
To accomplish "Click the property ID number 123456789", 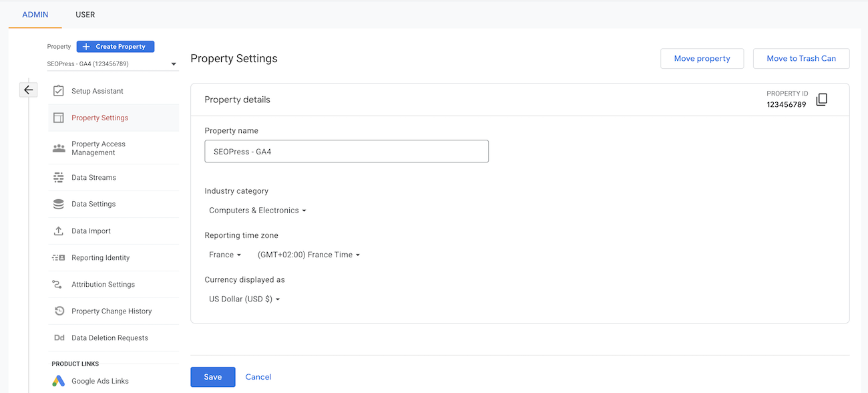I will pyautogui.click(x=787, y=105).
